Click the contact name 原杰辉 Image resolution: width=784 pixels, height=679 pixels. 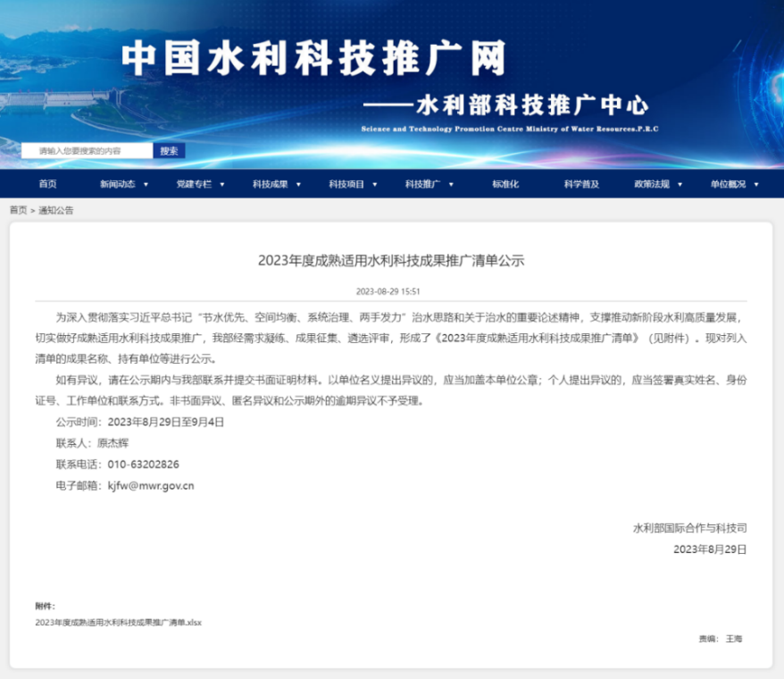tap(113, 443)
